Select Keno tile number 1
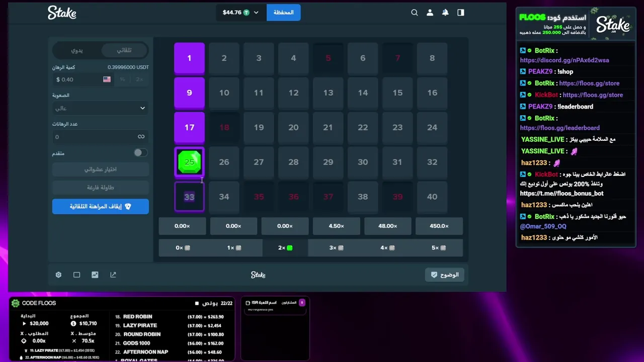The image size is (644, 362). click(x=189, y=58)
